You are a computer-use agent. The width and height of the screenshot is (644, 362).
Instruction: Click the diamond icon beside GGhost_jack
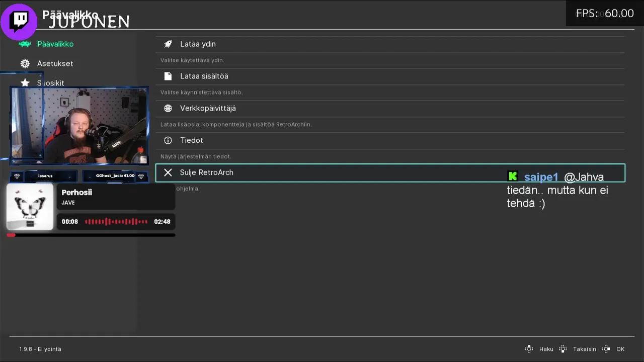click(141, 176)
